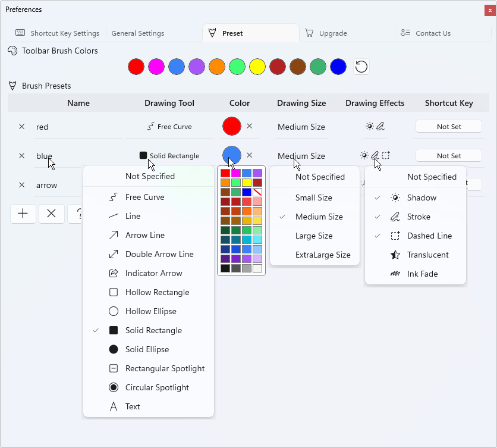Click the shadow effect icon in red row
This screenshot has width=497, height=448.
coord(370,126)
